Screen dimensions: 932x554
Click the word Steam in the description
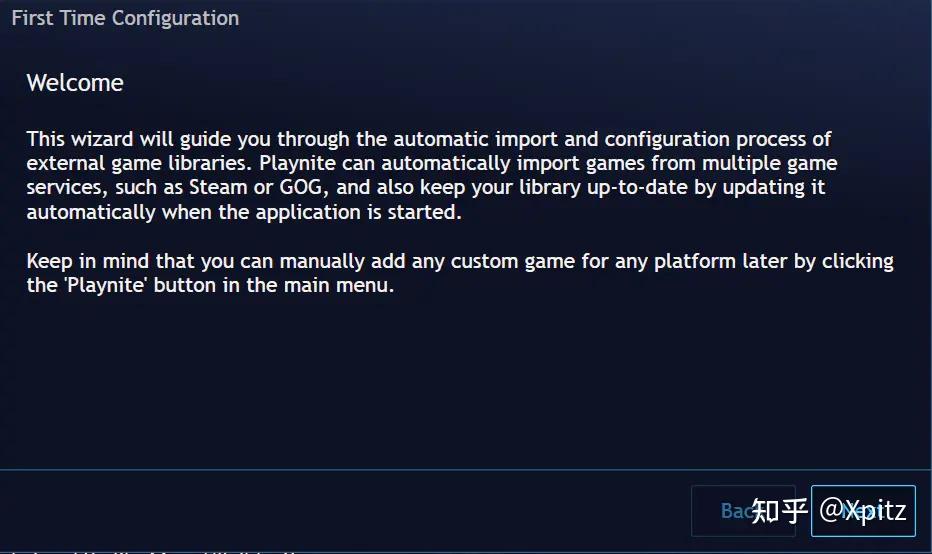point(216,187)
